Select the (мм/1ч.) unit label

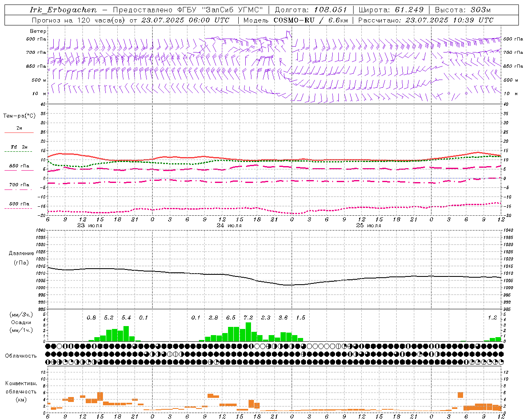pos(21,330)
